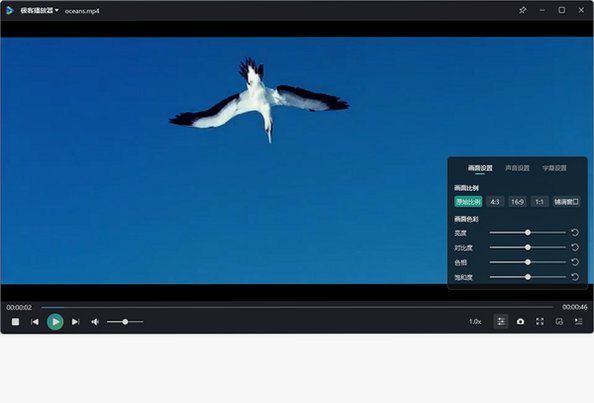The image size is (594, 403).
Task: Open the settings adjustment panel icon
Action: [x=501, y=322]
